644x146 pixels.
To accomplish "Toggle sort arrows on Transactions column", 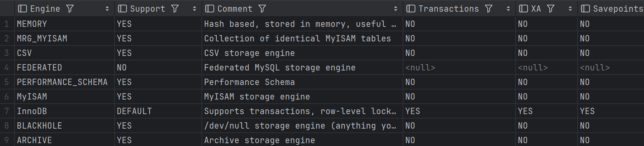I will pyautogui.click(x=508, y=9).
